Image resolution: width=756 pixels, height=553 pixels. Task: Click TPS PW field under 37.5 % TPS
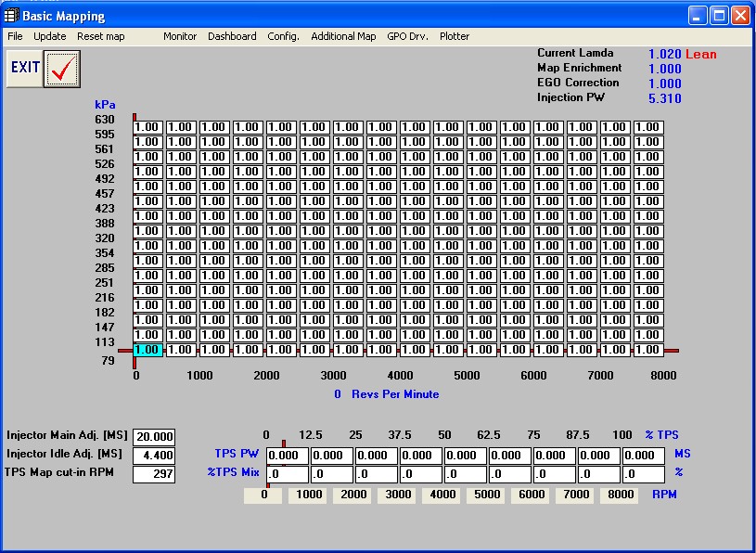coord(420,456)
